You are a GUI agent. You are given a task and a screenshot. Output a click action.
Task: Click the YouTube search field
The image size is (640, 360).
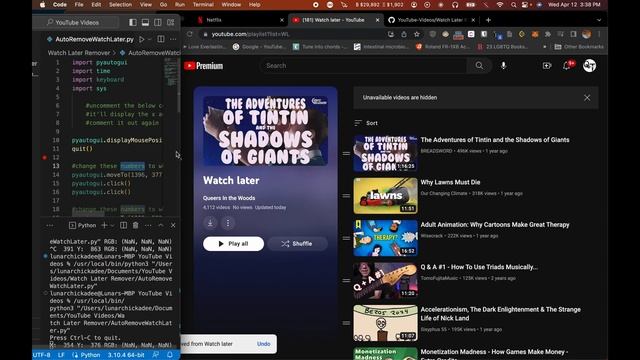coord(363,66)
